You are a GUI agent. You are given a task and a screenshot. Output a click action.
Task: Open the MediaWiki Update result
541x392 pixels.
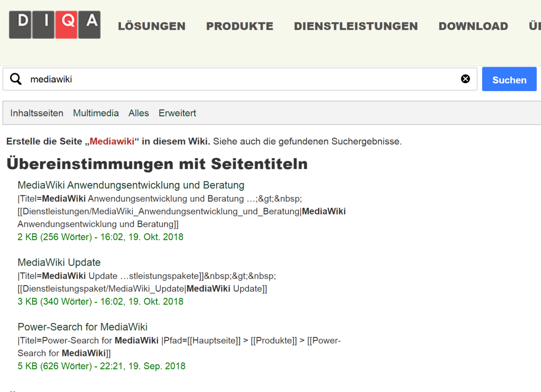[59, 262]
